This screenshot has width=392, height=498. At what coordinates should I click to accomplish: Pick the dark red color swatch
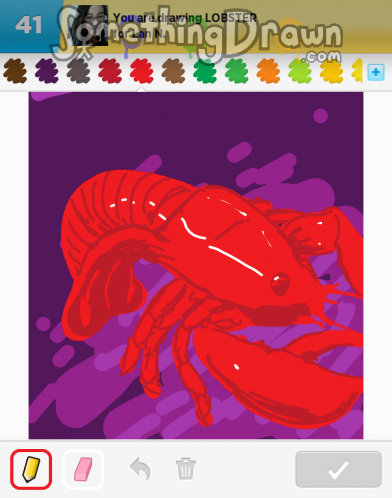click(110, 71)
